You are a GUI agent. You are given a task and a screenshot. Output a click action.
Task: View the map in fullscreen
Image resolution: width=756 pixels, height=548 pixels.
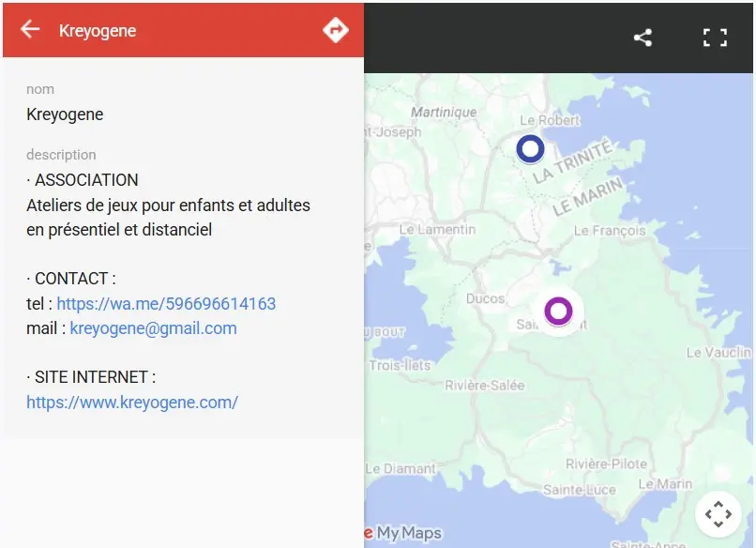[715, 38]
